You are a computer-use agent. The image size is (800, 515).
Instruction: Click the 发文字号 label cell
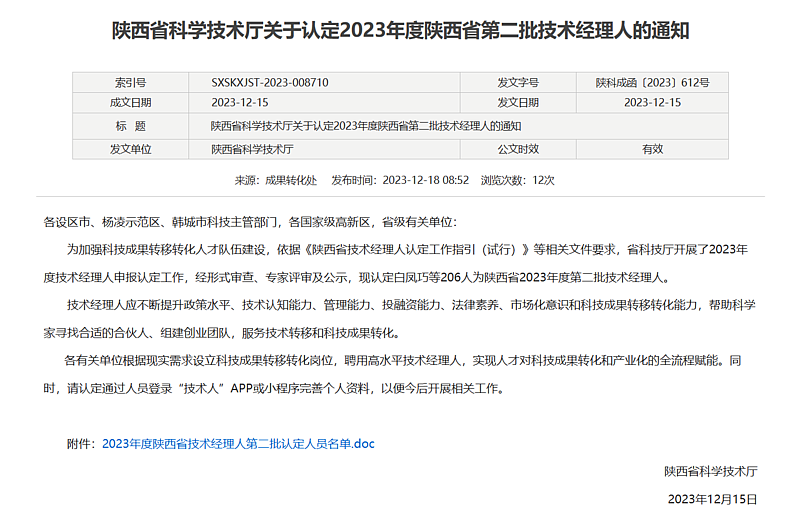[x=518, y=83]
